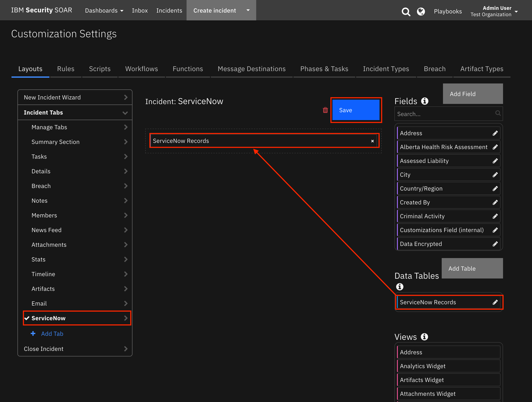Toggle the checkmark on the ServiceNow tab entry
The height and width of the screenshot is (402, 532).
27,318
